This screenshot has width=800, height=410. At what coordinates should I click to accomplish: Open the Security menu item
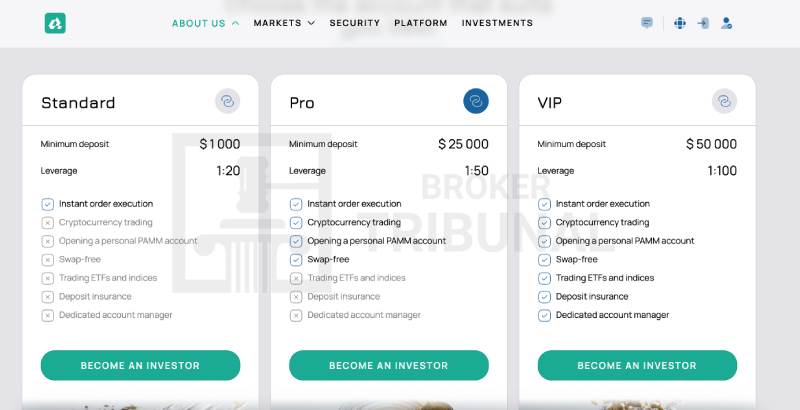click(355, 23)
